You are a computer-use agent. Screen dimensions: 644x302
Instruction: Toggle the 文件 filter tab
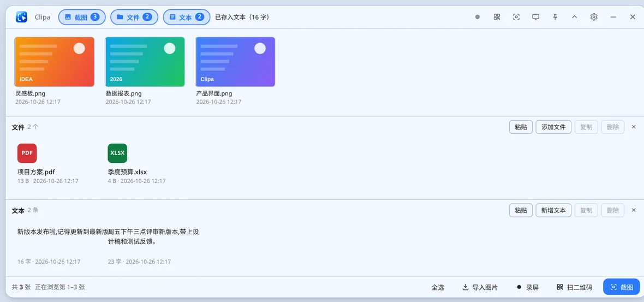pyautogui.click(x=134, y=17)
